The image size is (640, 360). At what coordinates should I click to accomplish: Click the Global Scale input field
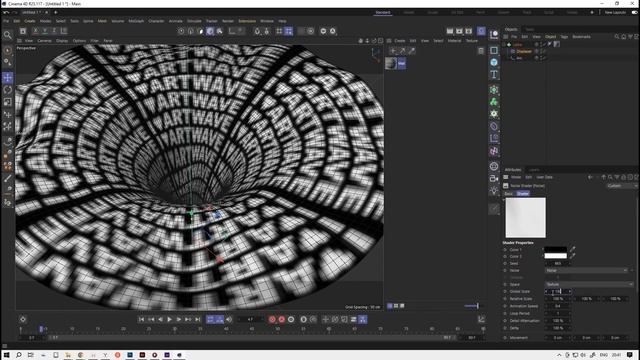558,291
